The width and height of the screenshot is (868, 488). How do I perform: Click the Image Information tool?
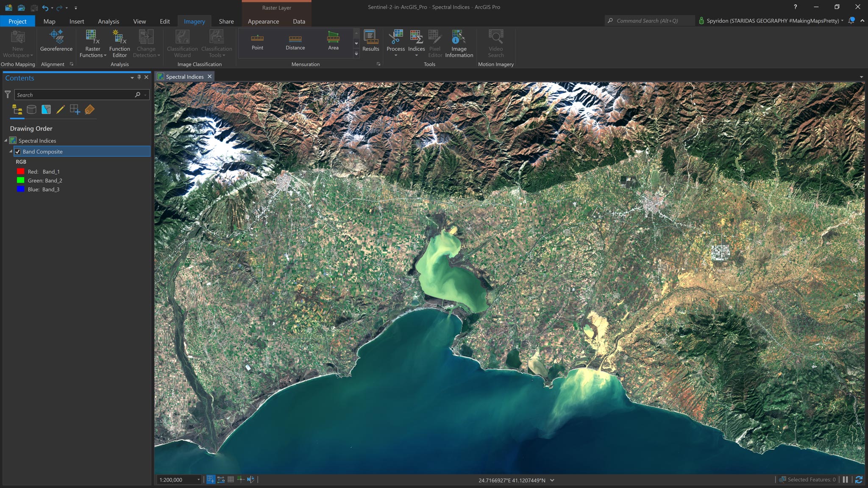point(459,42)
